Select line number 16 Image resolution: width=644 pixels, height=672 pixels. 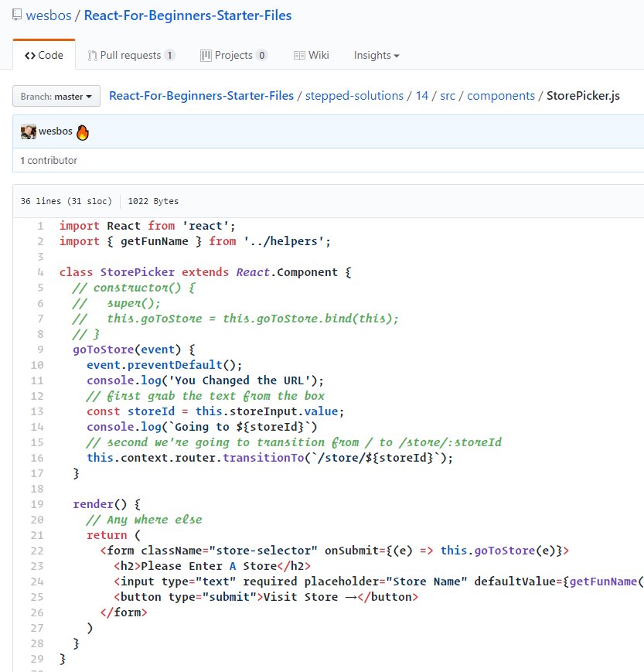tap(37, 458)
